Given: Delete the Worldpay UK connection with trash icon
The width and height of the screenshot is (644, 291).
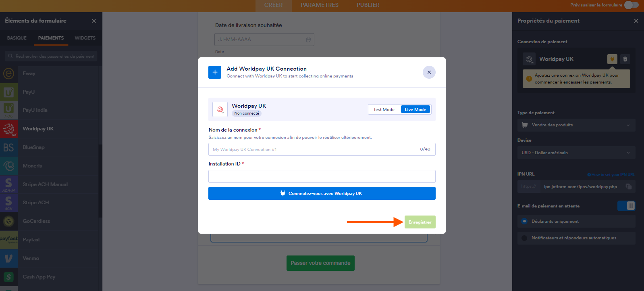Looking at the screenshot, I should pyautogui.click(x=625, y=59).
